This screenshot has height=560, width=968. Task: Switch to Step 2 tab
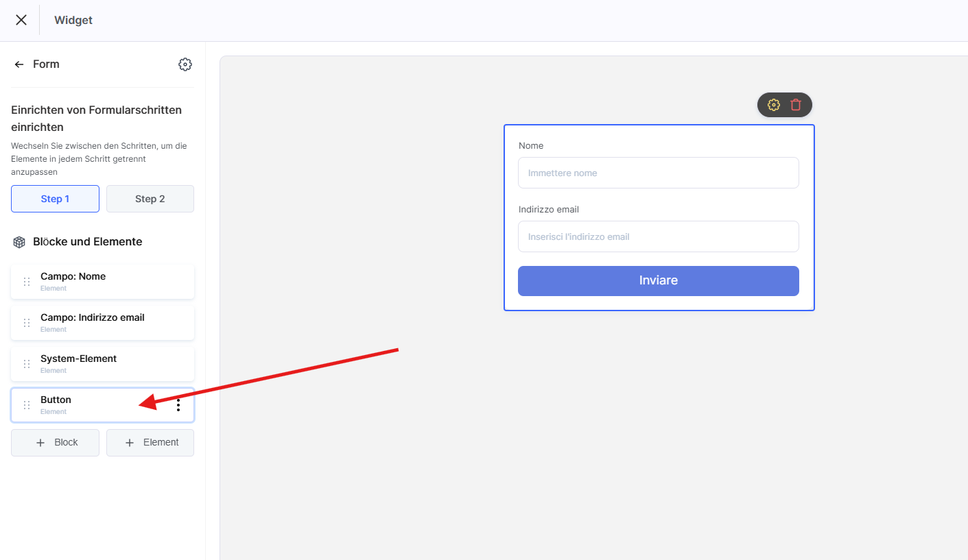pyautogui.click(x=150, y=199)
